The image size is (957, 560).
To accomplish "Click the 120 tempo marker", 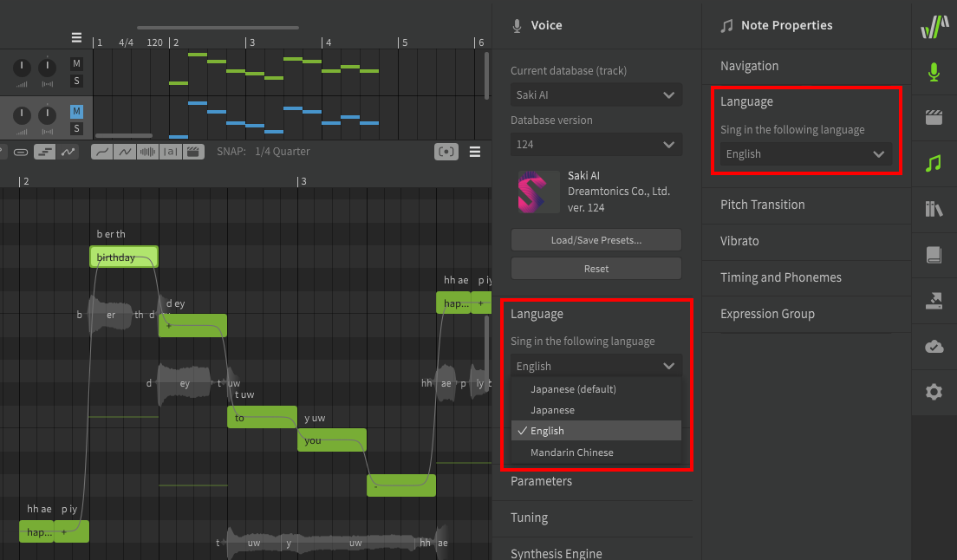I will click(154, 42).
